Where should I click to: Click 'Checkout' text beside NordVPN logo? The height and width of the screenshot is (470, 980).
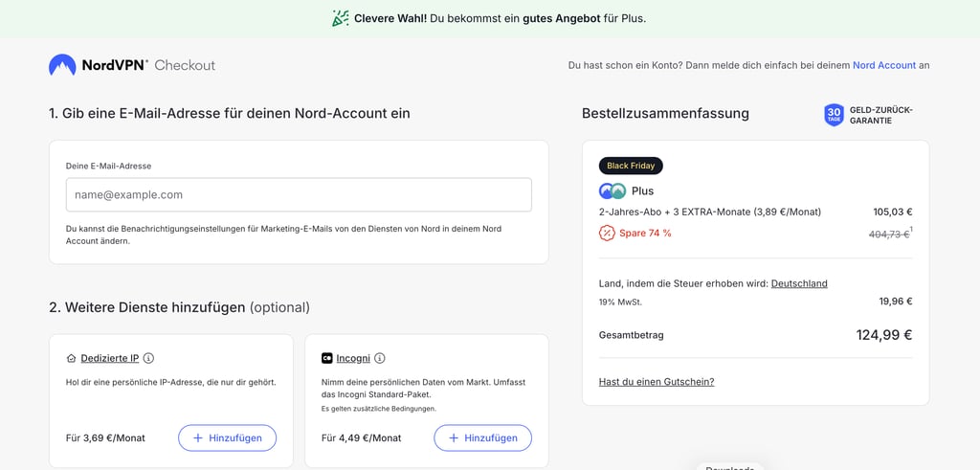point(185,65)
